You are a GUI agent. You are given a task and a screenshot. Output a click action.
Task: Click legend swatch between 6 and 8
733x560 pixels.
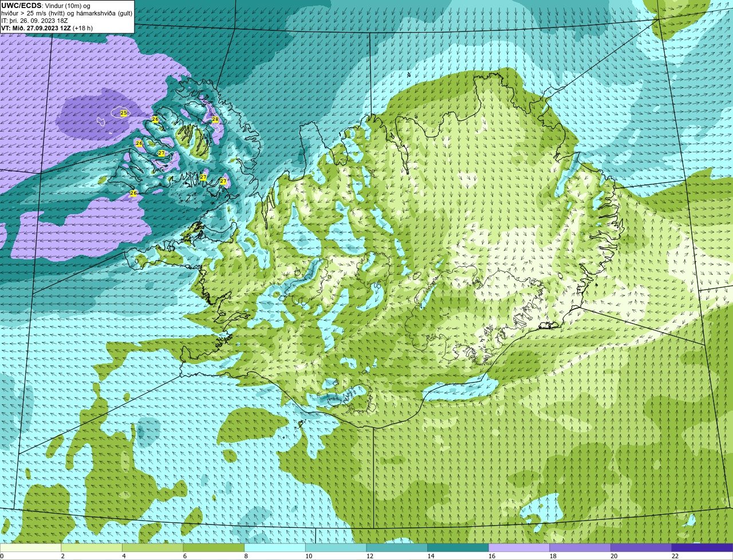tap(214, 547)
